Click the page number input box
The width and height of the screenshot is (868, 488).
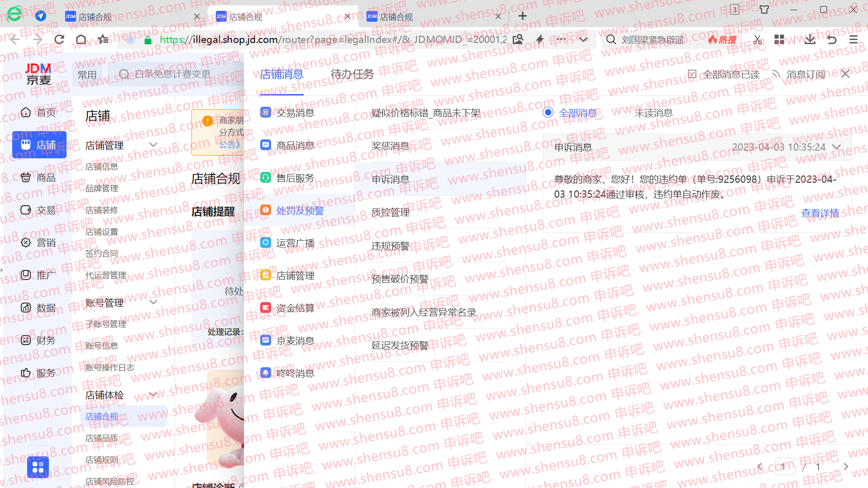784,466
